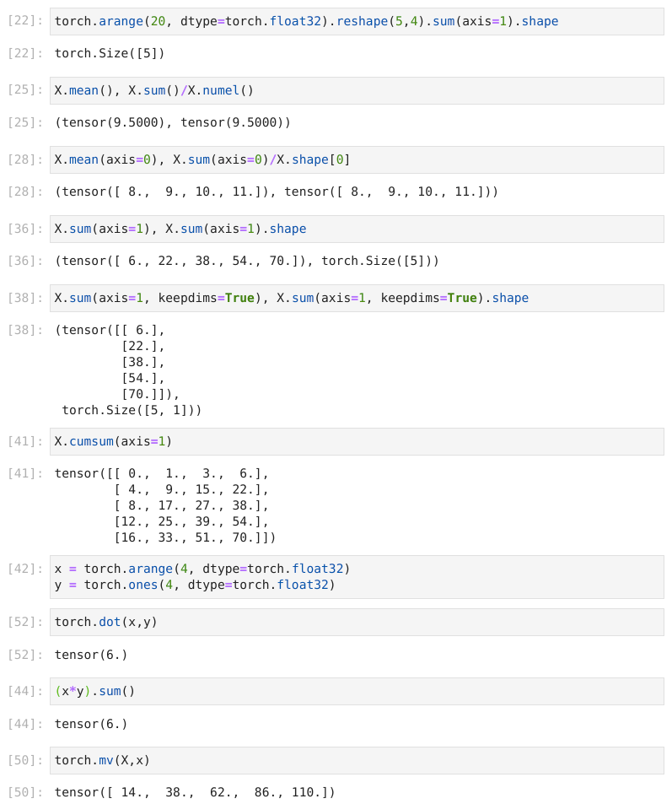This screenshot has height=804, width=672.
Task: Click the torch.mv(X,x) code cell
Action: pyautogui.click(x=357, y=760)
